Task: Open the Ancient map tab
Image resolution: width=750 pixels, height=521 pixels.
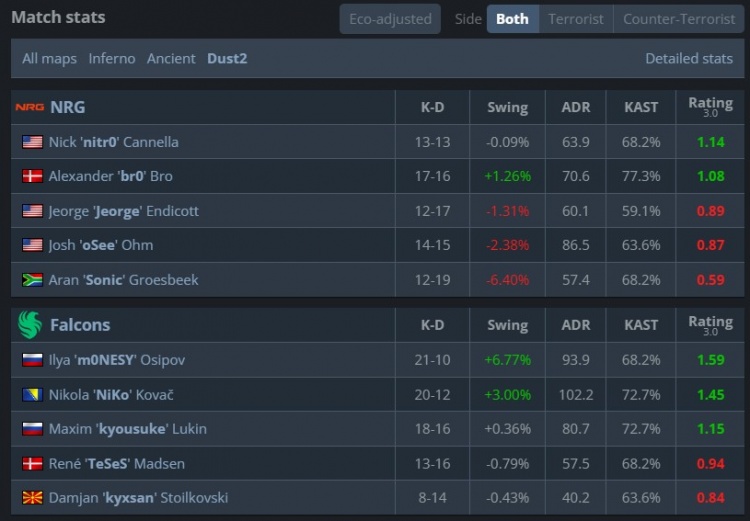Action: coord(171,58)
